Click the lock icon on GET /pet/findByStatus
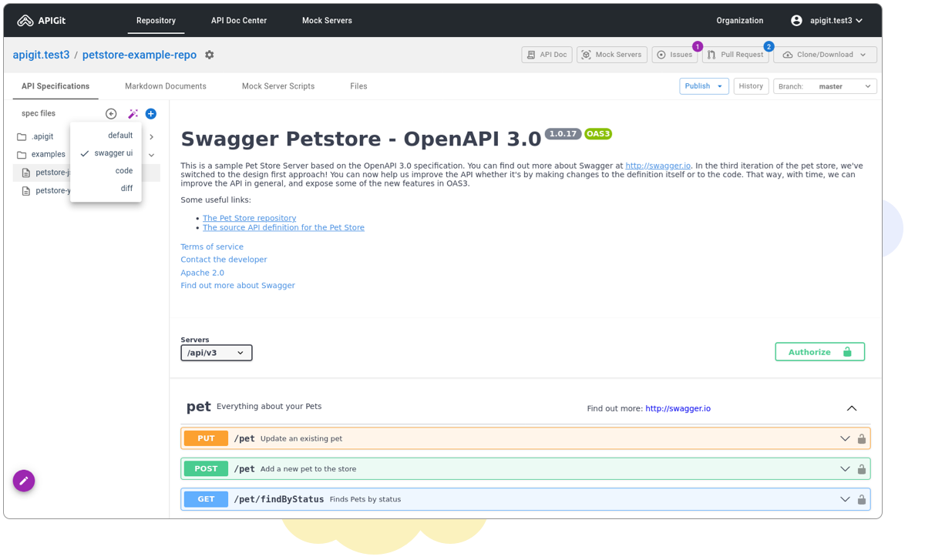925x560 pixels. (862, 499)
